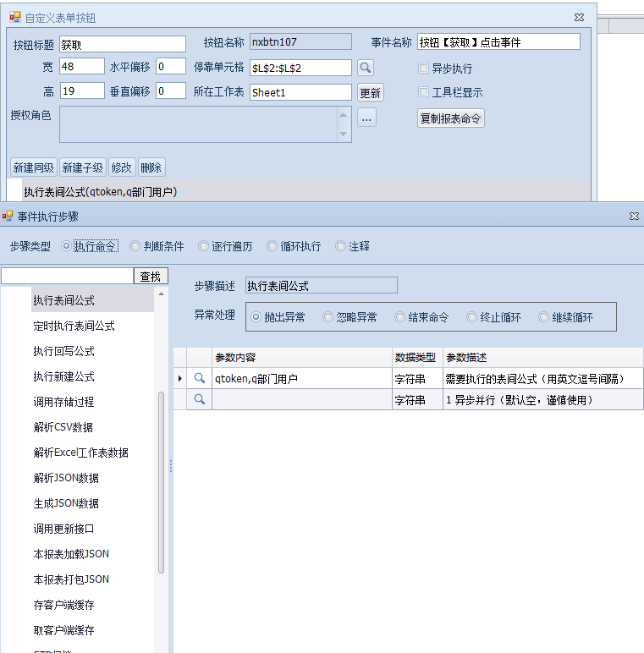The width and height of the screenshot is (644, 653).
Task: Toggle the 工具栏显示 checkbox
Action: (x=424, y=92)
